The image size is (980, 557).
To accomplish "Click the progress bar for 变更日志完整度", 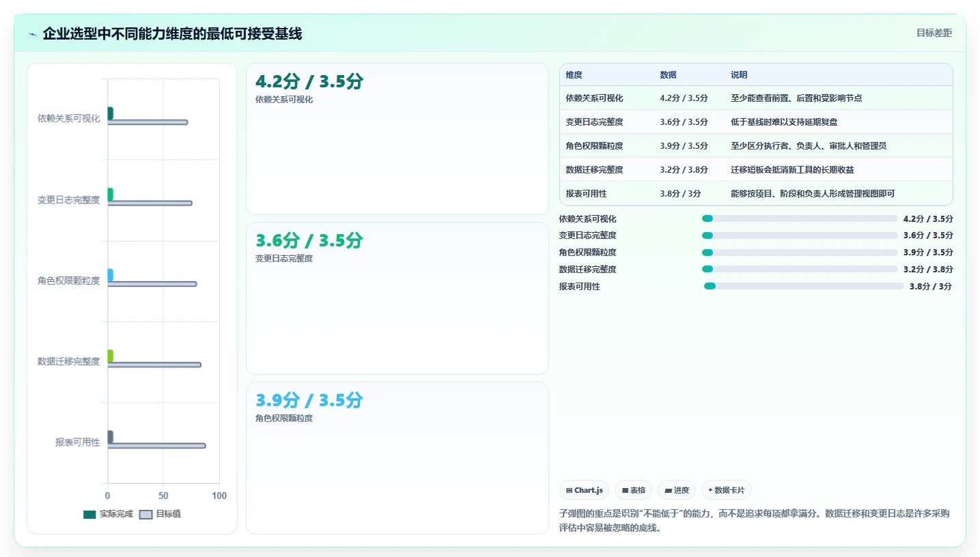I will point(800,235).
